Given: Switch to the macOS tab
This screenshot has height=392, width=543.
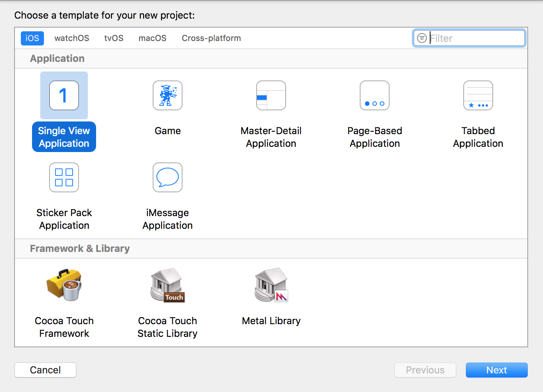Looking at the screenshot, I should point(152,38).
